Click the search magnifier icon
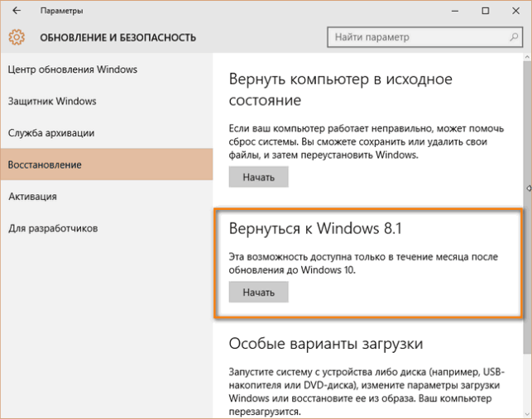Image resolution: width=532 pixels, height=419 pixels. click(x=514, y=37)
